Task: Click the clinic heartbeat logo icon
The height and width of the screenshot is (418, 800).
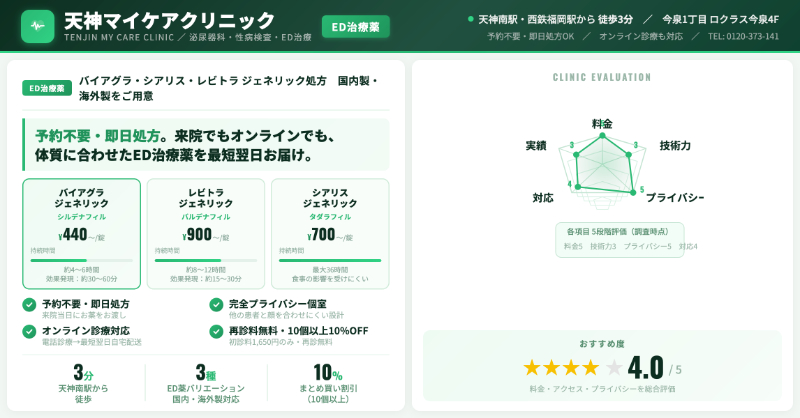Action: pyautogui.click(x=38, y=25)
